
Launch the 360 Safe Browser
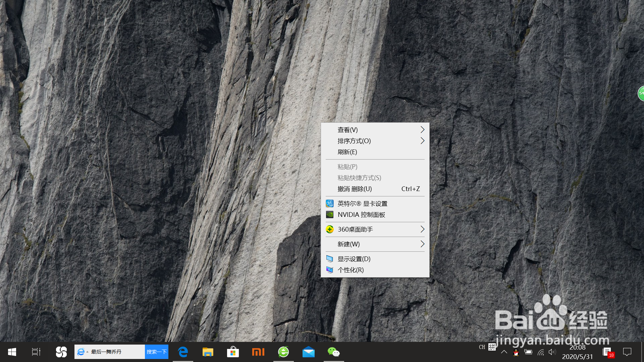[283, 352]
